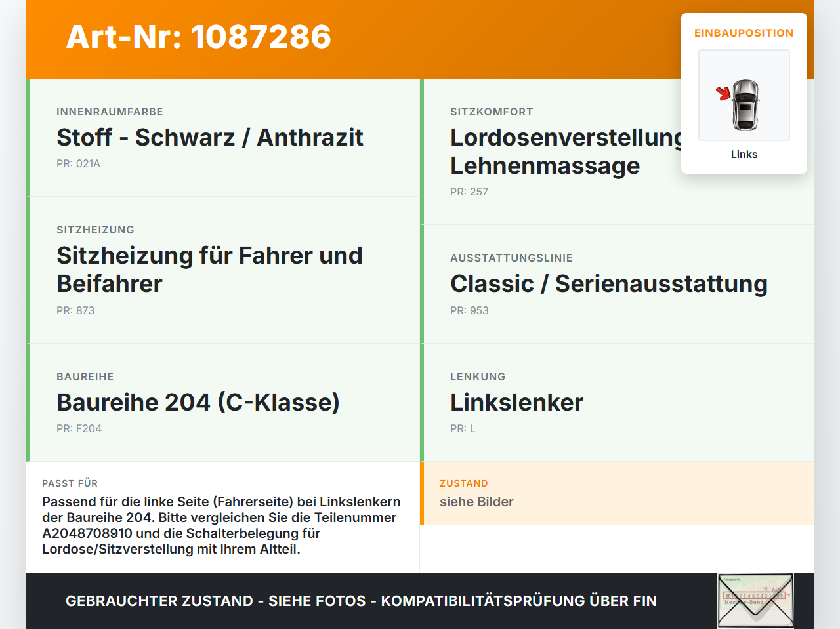Click the INNENRAUMFARBE label
Viewport: 840px width, 629px height.
coord(110,112)
